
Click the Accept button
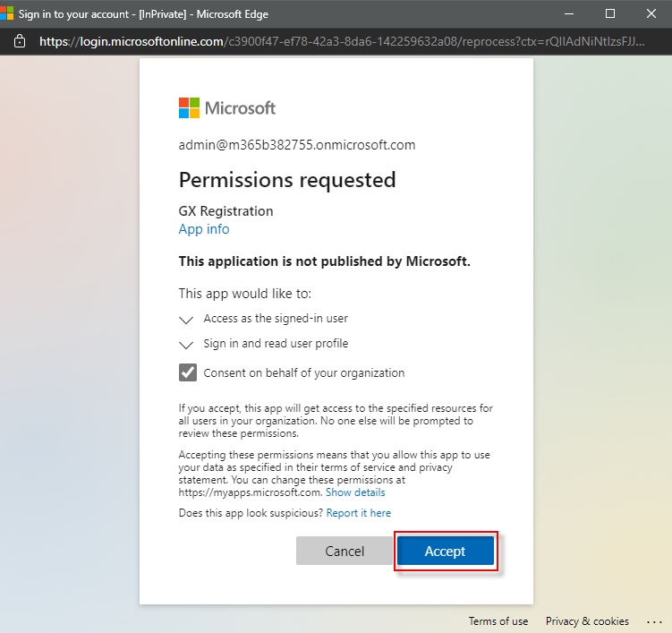pos(445,552)
